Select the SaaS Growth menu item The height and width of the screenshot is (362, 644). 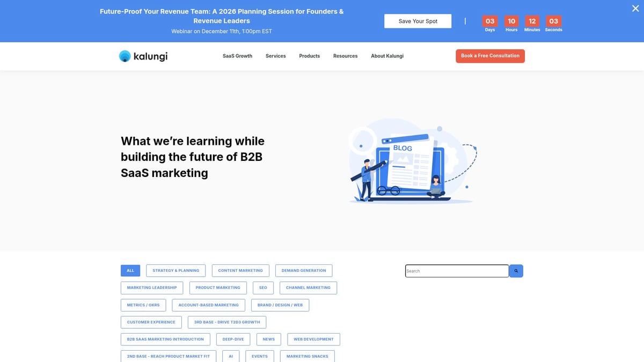237,56
